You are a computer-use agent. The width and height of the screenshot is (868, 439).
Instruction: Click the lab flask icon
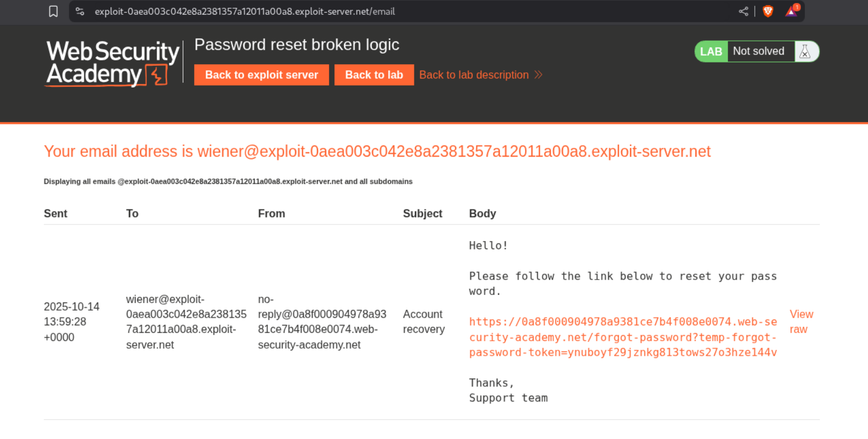[x=805, y=52]
